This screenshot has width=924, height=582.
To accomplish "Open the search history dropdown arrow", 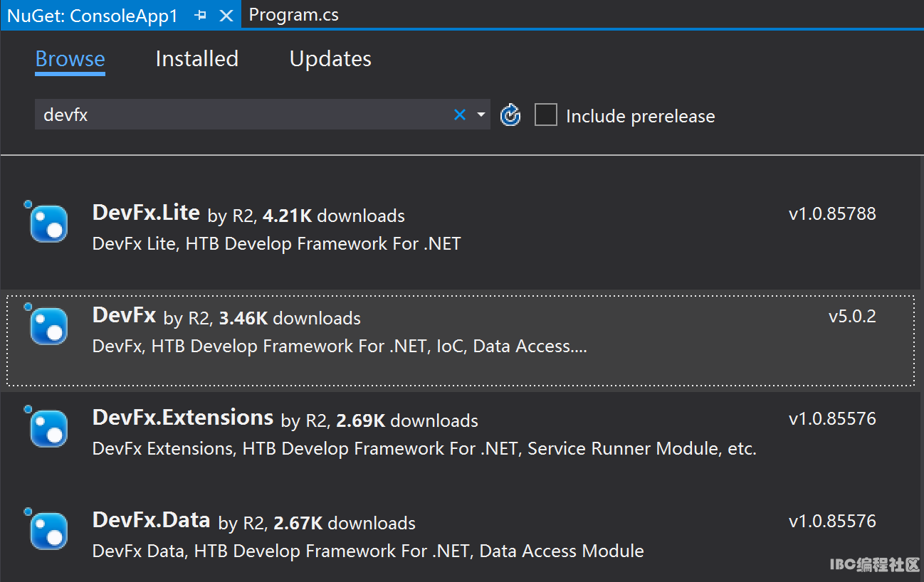I will pyautogui.click(x=481, y=115).
